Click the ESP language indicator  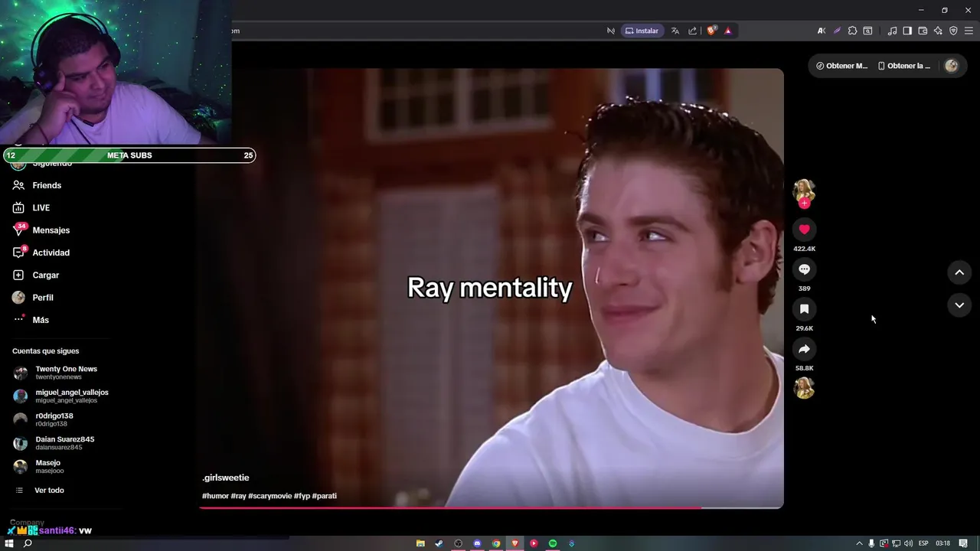coord(923,543)
